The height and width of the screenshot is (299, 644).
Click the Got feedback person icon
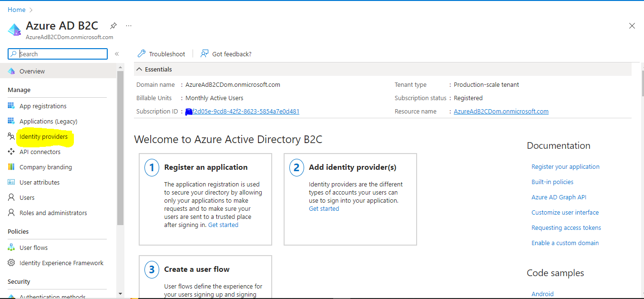(x=204, y=53)
